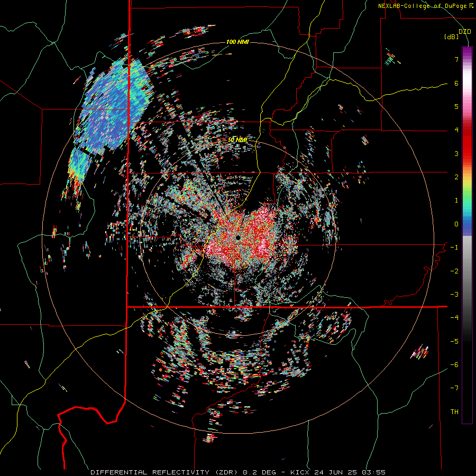The height and width of the screenshot is (476, 476).
Task: Click the [dB] units label
Action: (451, 37)
